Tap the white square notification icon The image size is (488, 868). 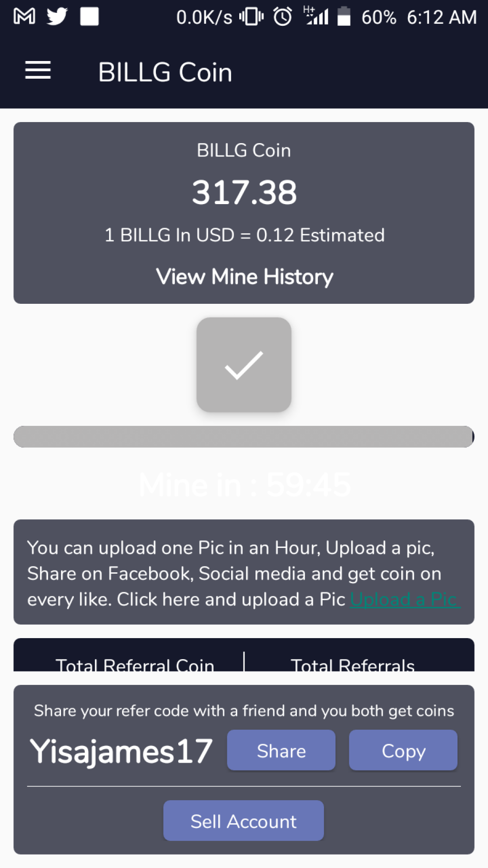coord(89,16)
